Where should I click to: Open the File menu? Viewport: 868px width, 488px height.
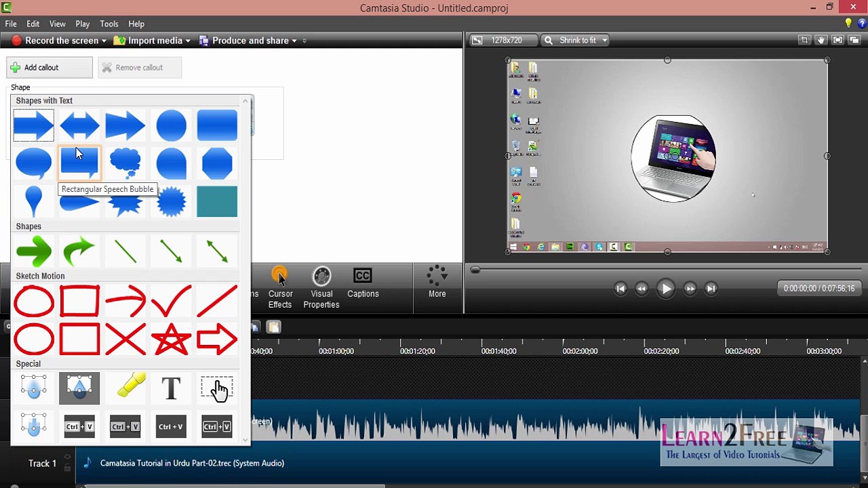tap(11, 24)
